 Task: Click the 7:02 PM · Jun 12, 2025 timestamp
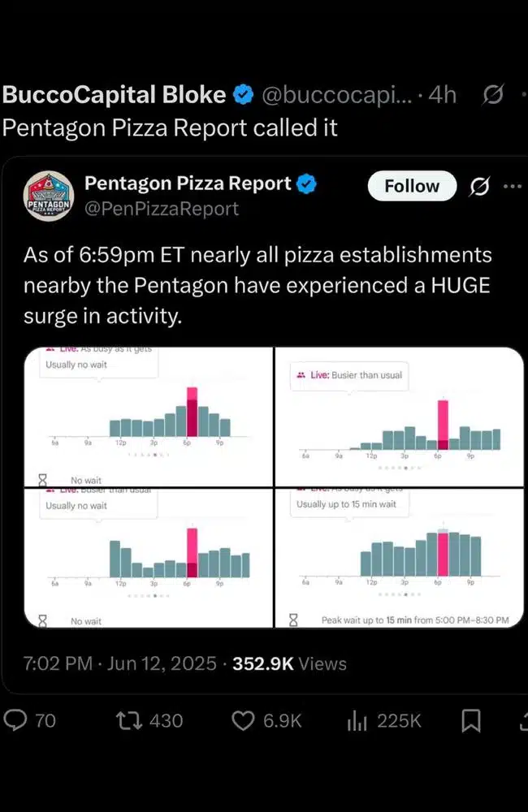pyautogui.click(x=120, y=663)
